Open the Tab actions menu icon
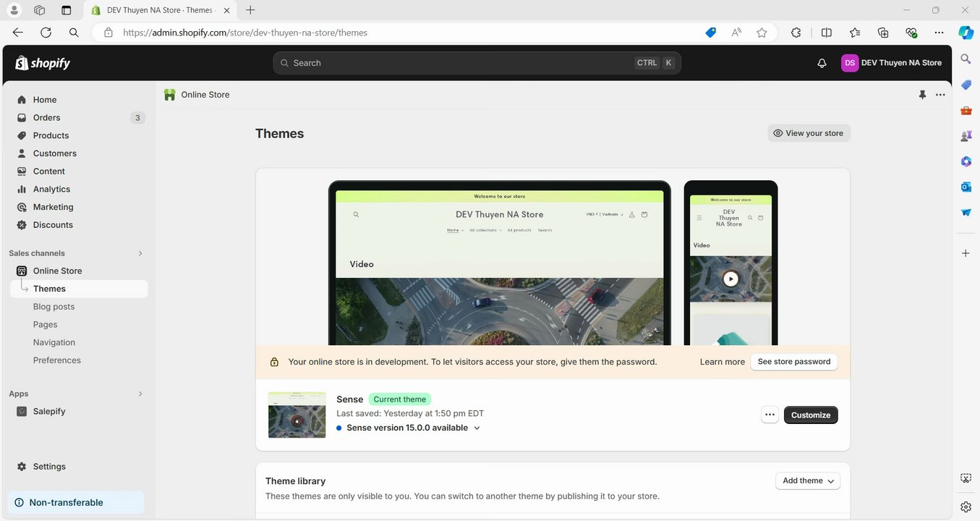This screenshot has height=521, width=980. tap(67, 10)
